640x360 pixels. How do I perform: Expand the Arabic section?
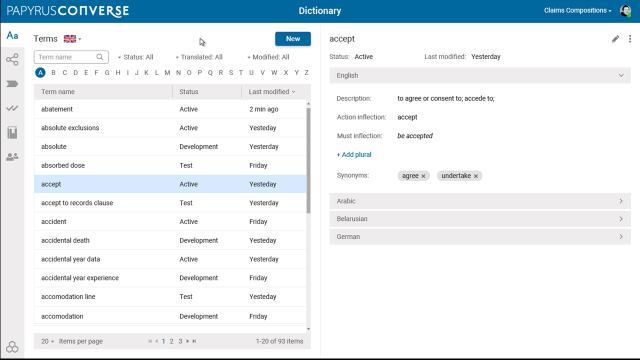[480, 201]
